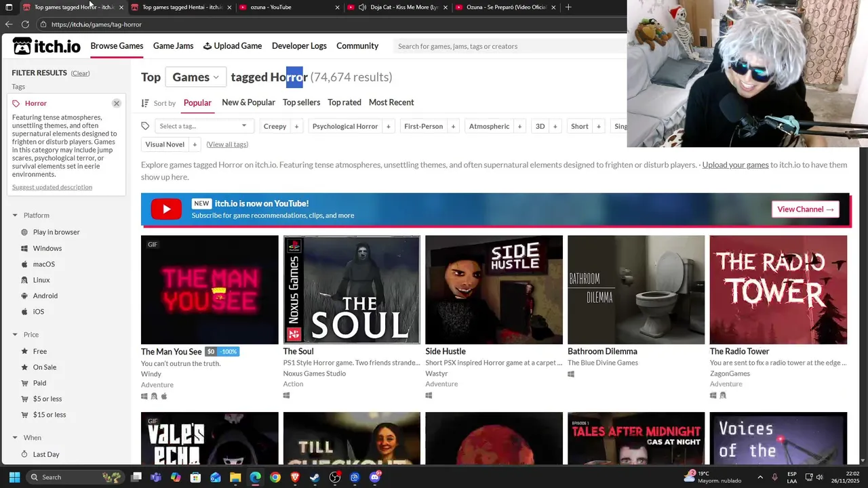Open Side Hustle game thumbnail
This screenshot has width=868, height=488.
click(494, 289)
